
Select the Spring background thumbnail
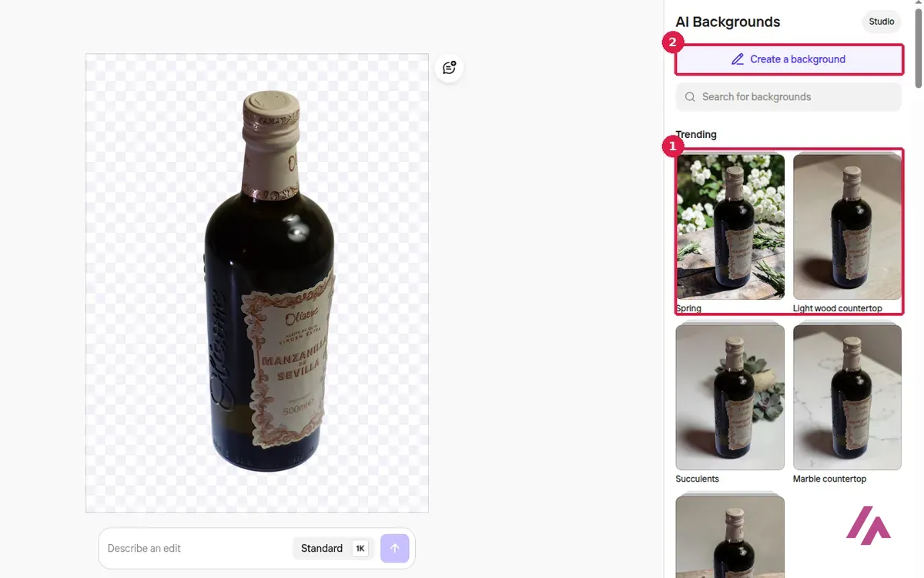pos(730,227)
